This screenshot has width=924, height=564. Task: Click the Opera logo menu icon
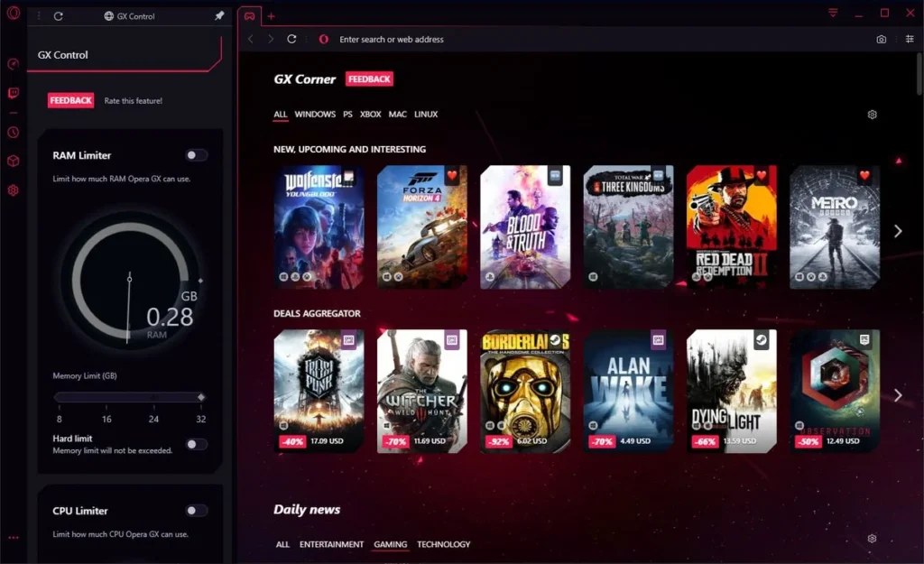click(13, 13)
